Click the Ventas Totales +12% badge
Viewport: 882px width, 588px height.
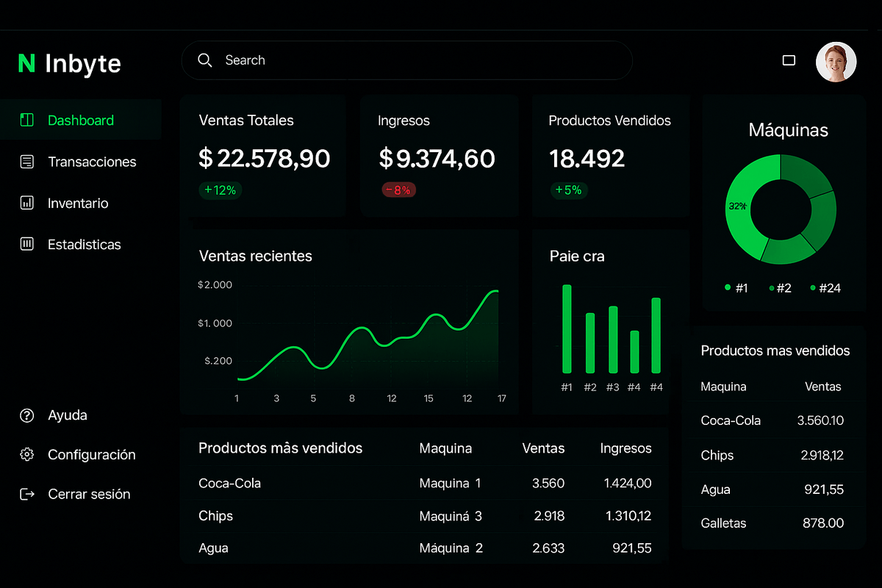[220, 190]
